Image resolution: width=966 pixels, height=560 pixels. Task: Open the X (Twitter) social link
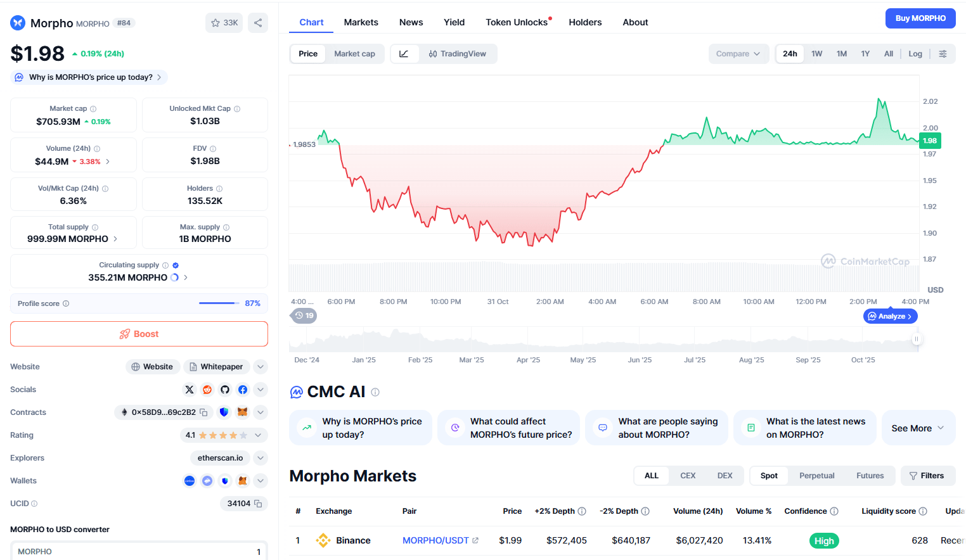point(190,390)
